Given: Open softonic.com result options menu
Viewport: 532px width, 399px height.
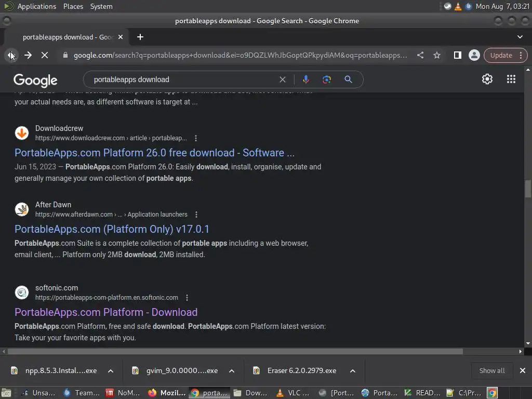Looking at the screenshot, I should coord(187,298).
